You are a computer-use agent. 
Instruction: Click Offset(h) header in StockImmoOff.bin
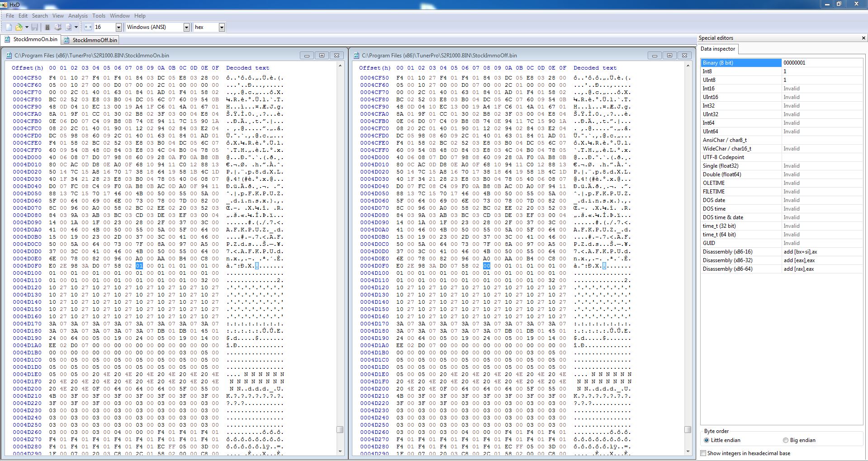tap(375, 68)
